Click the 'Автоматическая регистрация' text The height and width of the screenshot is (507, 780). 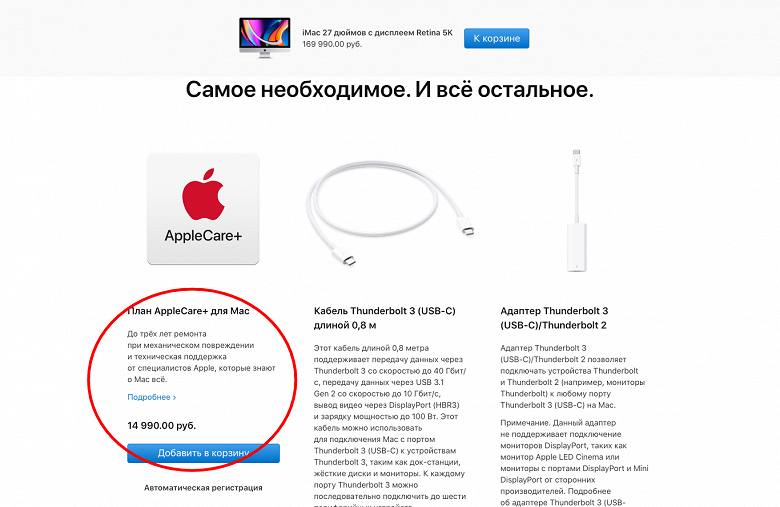tap(203, 488)
